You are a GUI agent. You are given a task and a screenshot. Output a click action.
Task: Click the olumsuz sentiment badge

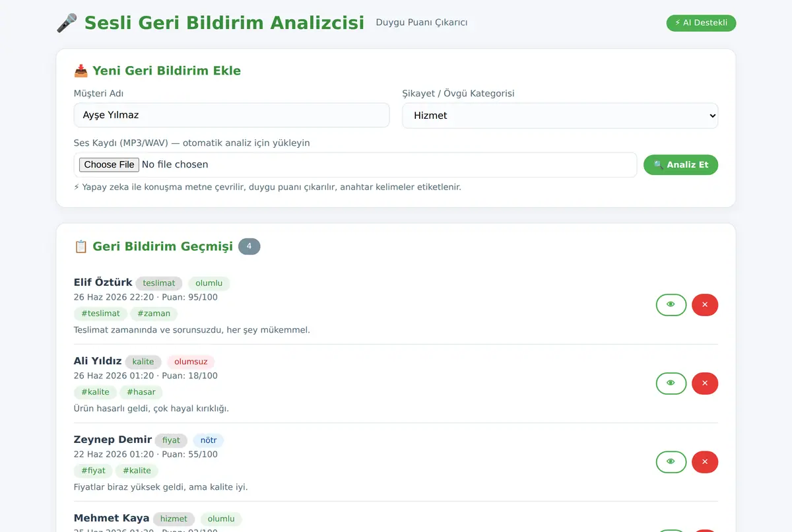click(191, 362)
